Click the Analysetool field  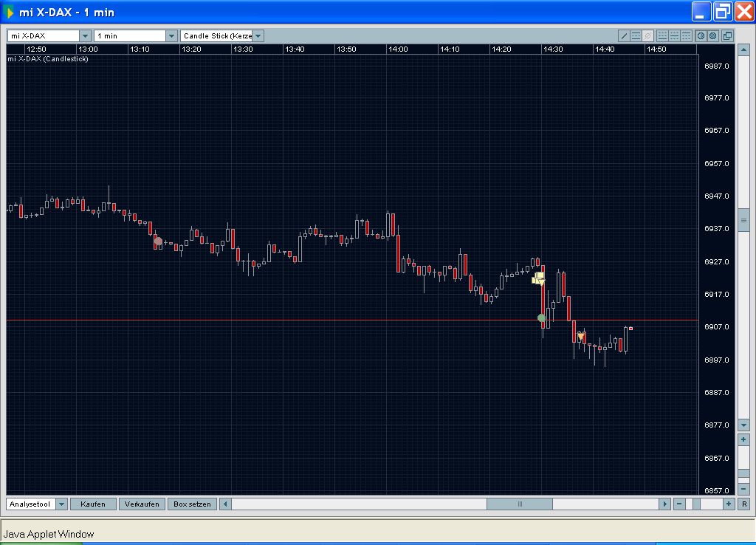(x=31, y=504)
